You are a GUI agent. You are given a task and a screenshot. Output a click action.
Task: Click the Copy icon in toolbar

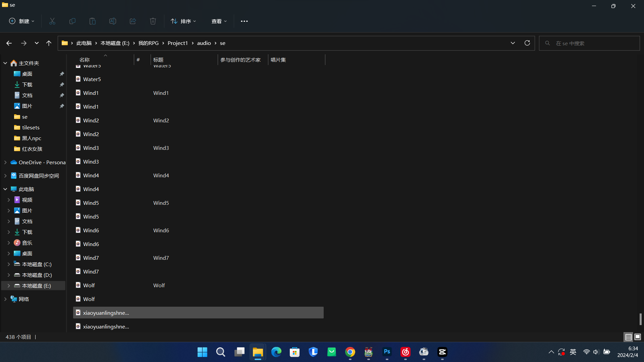click(x=72, y=21)
